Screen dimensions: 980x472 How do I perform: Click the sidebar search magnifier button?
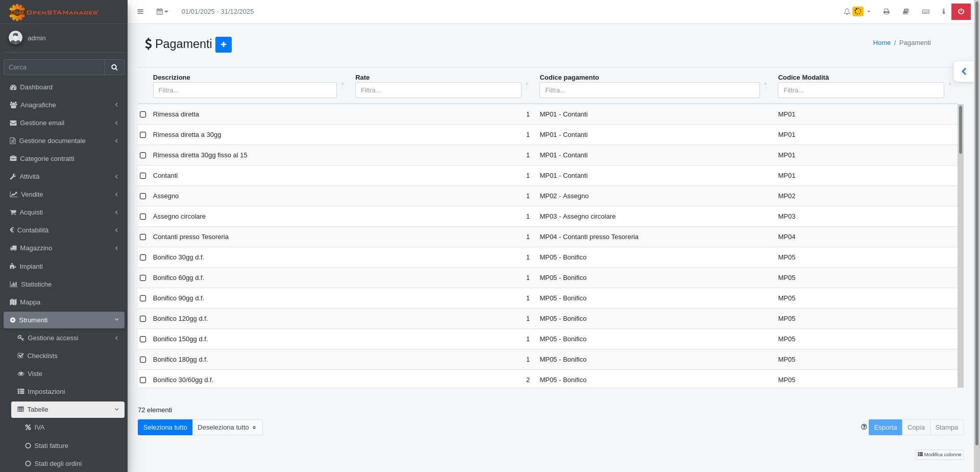click(114, 67)
